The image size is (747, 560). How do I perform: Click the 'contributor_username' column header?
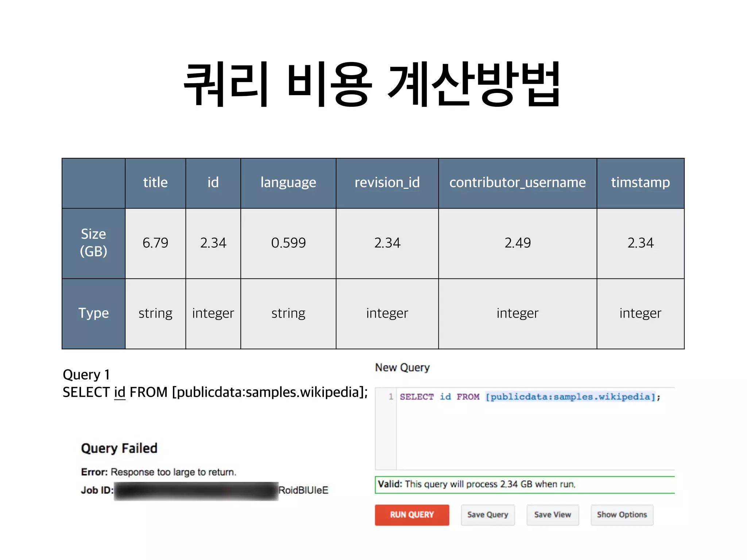pos(518,183)
